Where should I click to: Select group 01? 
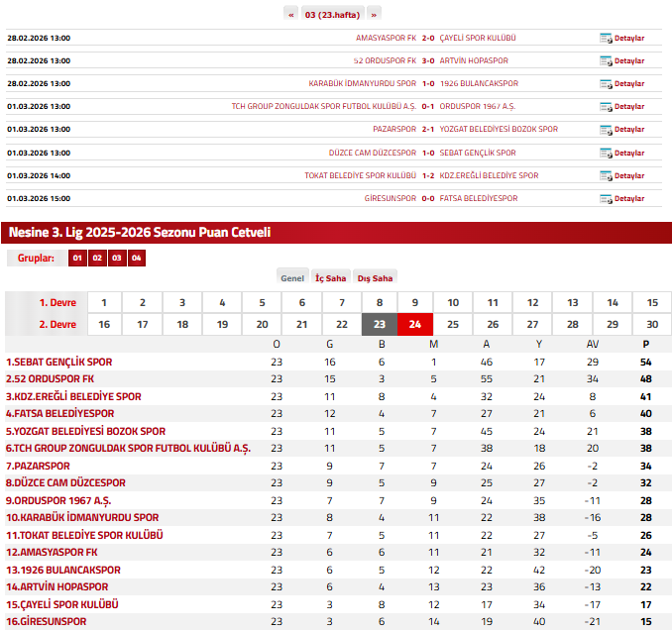coord(77,258)
